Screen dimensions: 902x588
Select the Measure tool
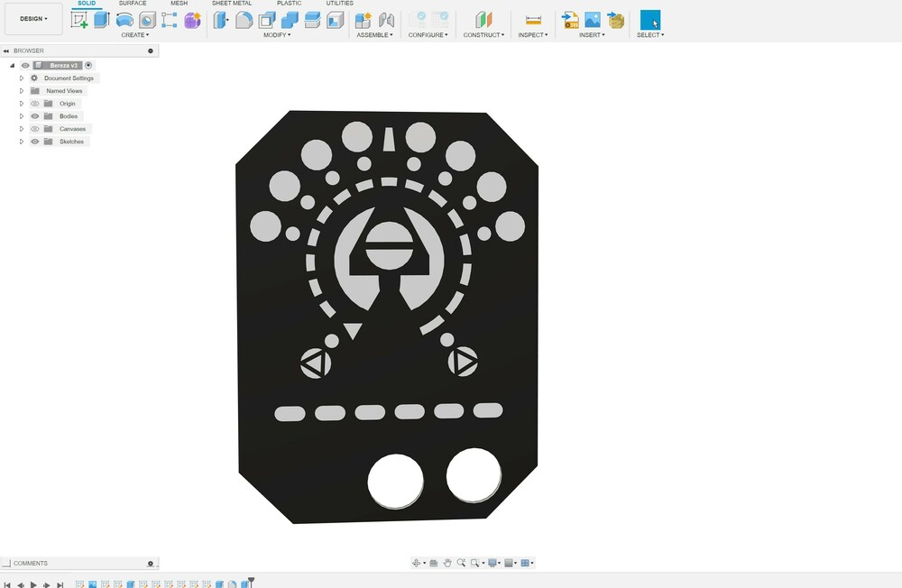point(533,20)
